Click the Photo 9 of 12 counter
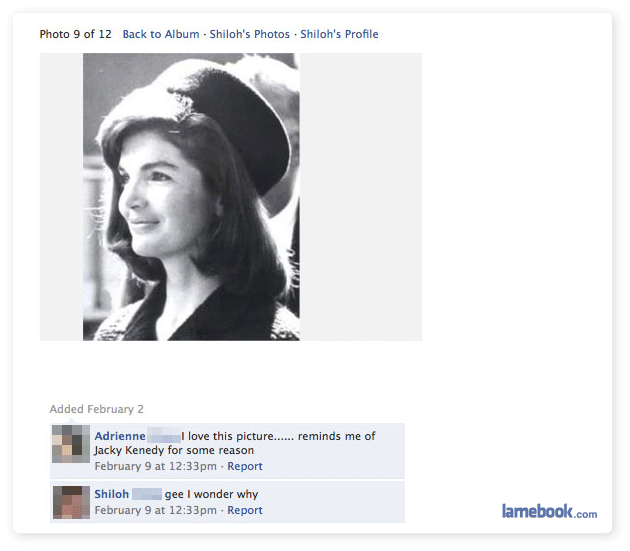 coord(76,34)
